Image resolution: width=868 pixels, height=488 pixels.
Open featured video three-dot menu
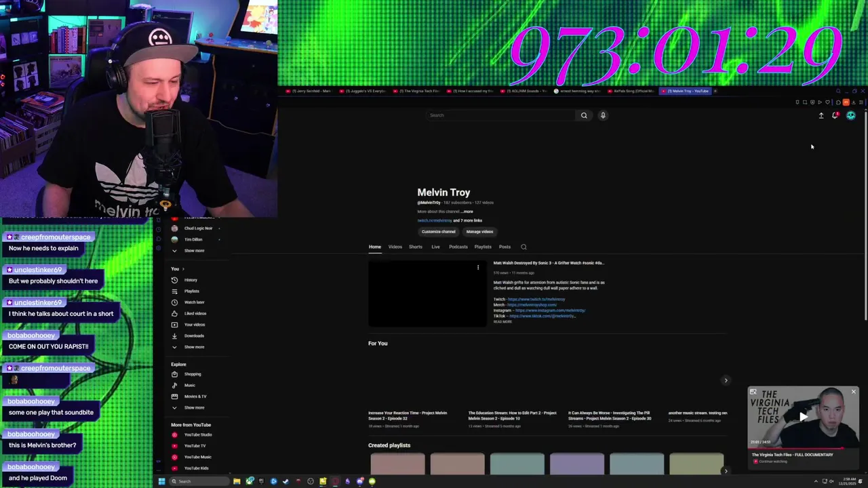tap(478, 267)
